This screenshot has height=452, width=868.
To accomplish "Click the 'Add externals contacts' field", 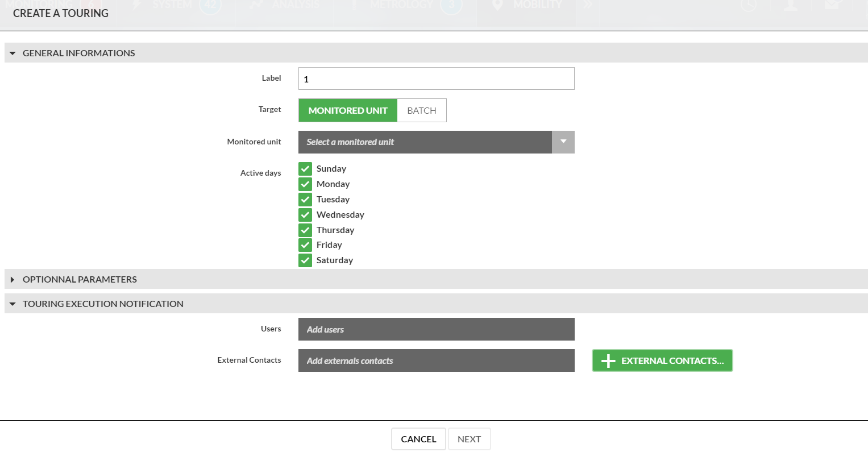I will coord(436,360).
